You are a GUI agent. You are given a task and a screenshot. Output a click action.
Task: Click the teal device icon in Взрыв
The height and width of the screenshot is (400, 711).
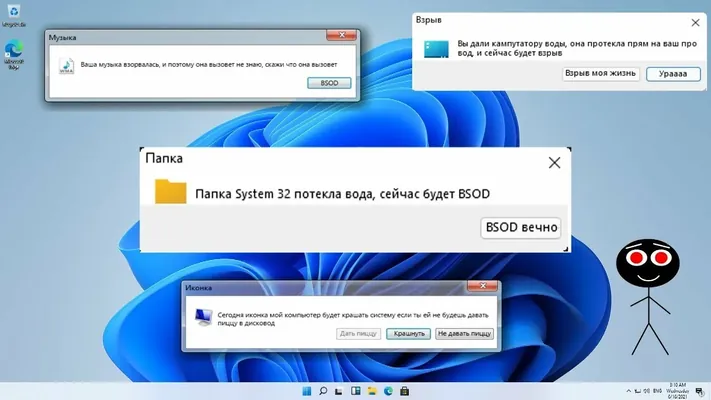[436, 49]
